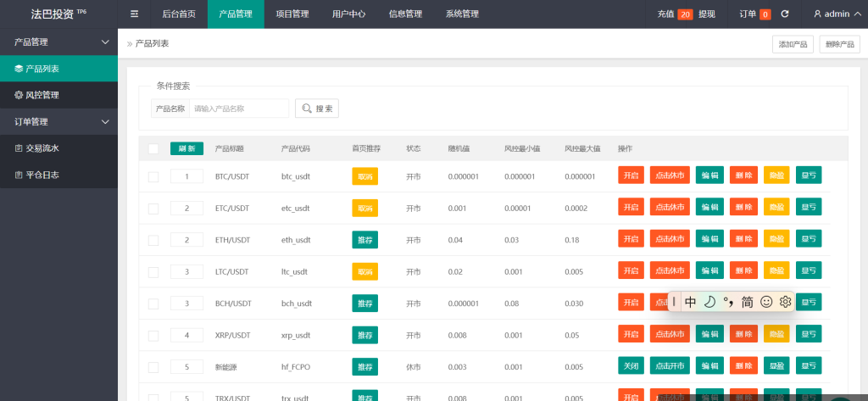The width and height of the screenshot is (868, 401).
Task: Click the refresh icon in top bar
Action: (x=784, y=14)
